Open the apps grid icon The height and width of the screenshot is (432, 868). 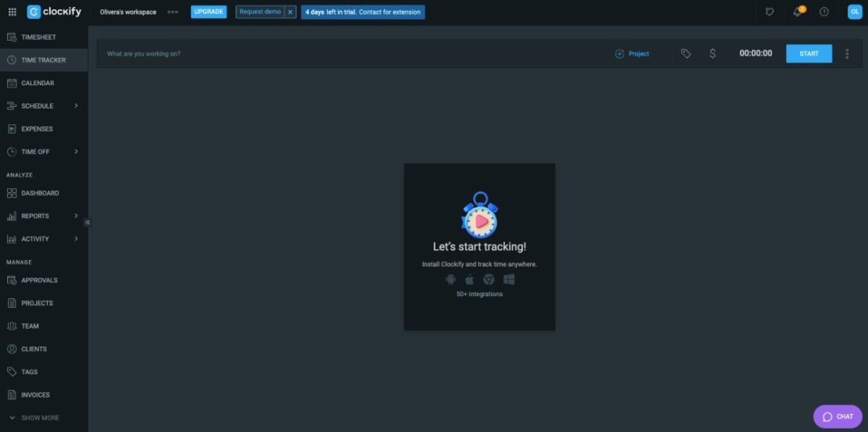[x=12, y=12]
